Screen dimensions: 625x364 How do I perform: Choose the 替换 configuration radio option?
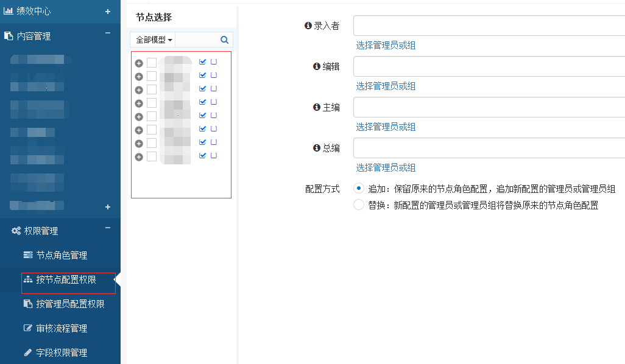pos(359,205)
